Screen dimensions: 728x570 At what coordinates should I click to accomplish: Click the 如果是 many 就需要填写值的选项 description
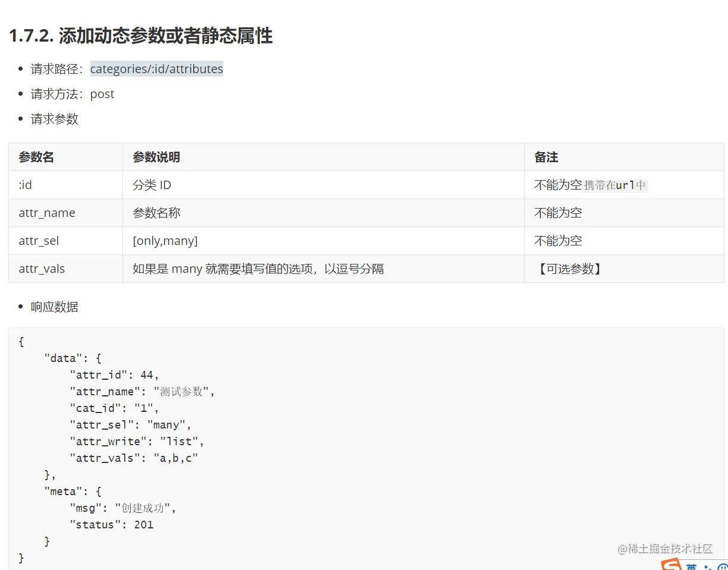pyautogui.click(x=323, y=269)
